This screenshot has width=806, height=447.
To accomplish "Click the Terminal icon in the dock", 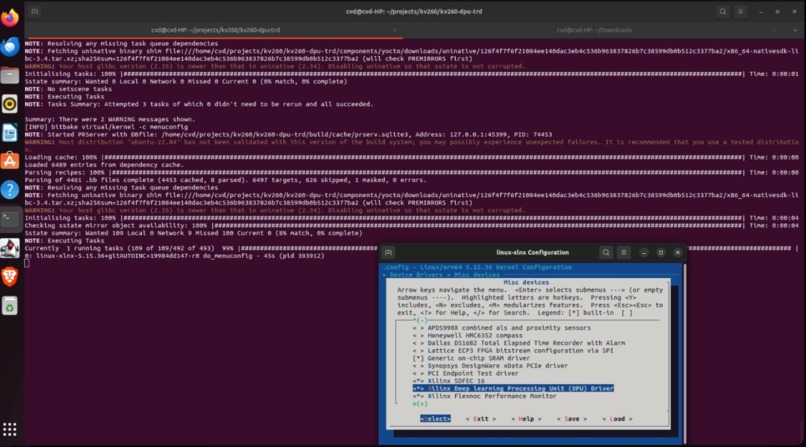I will [x=10, y=218].
